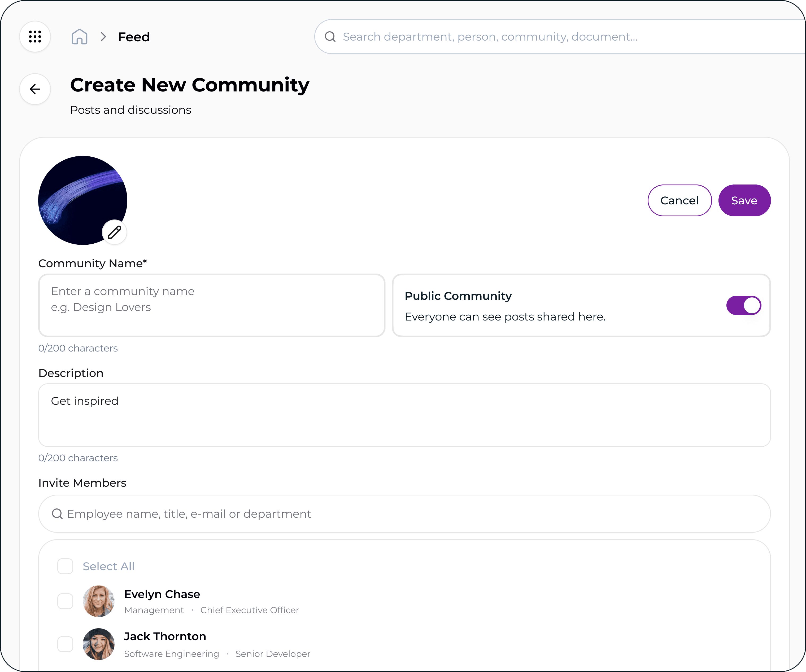Check the Select All checkbox
The image size is (806, 672).
65,566
